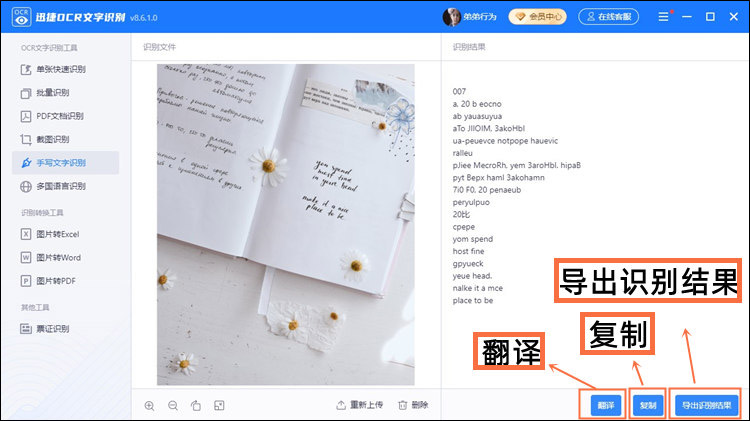
Task: Maximize the OCR window
Action: [710, 17]
